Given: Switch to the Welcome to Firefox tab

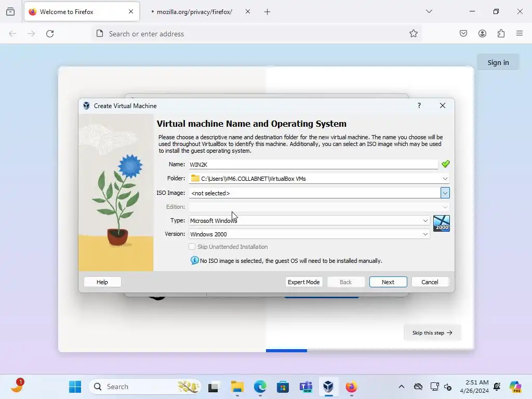Looking at the screenshot, I should pyautogui.click(x=82, y=12).
